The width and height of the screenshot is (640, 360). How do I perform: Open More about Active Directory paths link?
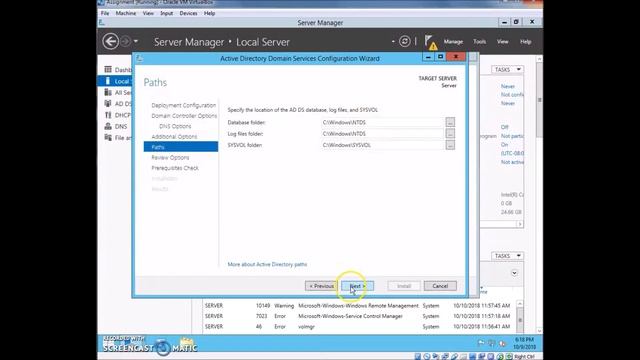(x=267, y=264)
